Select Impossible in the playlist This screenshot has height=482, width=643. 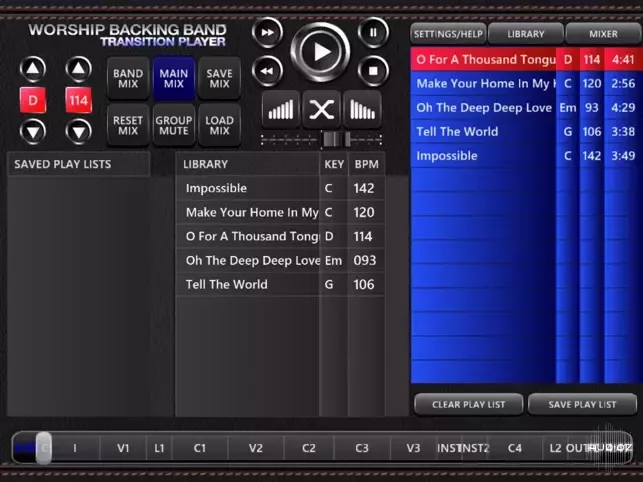[527, 156]
